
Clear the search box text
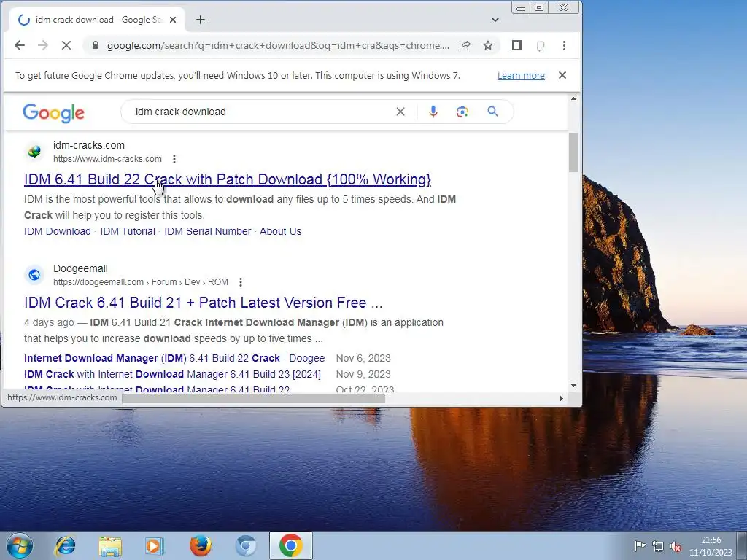pos(400,112)
